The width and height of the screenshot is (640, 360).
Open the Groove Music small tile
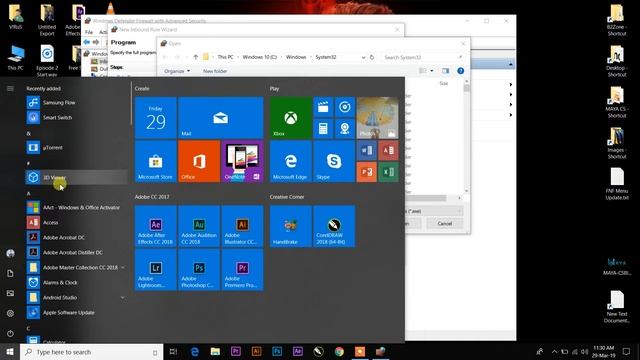coord(345,107)
